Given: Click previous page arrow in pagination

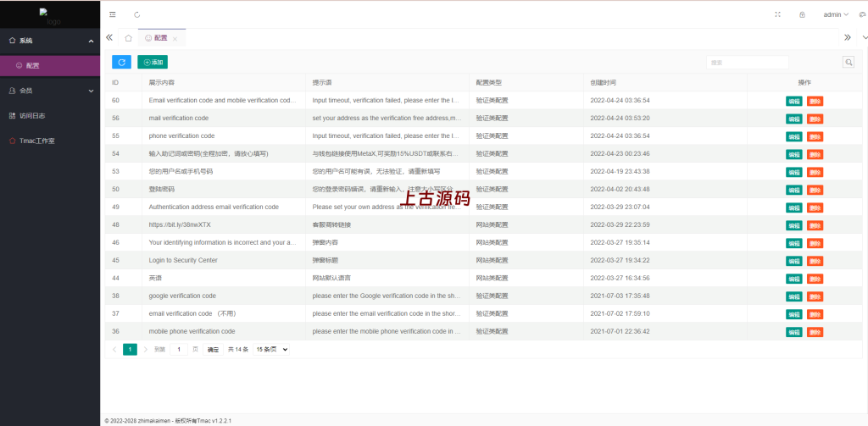Looking at the screenshot, I should point(114,350).
